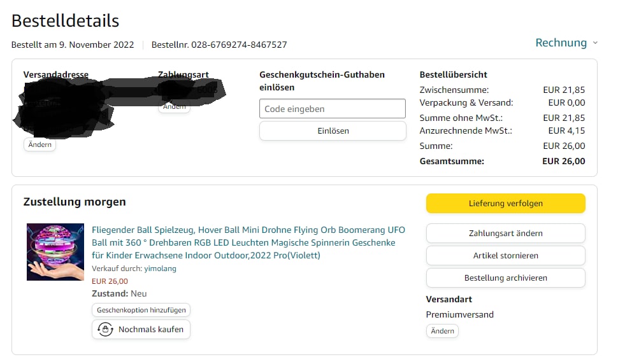Open the Rechnung invoice link
The width and height of the screenshot is (625, 364).
(x=561, y=43)
